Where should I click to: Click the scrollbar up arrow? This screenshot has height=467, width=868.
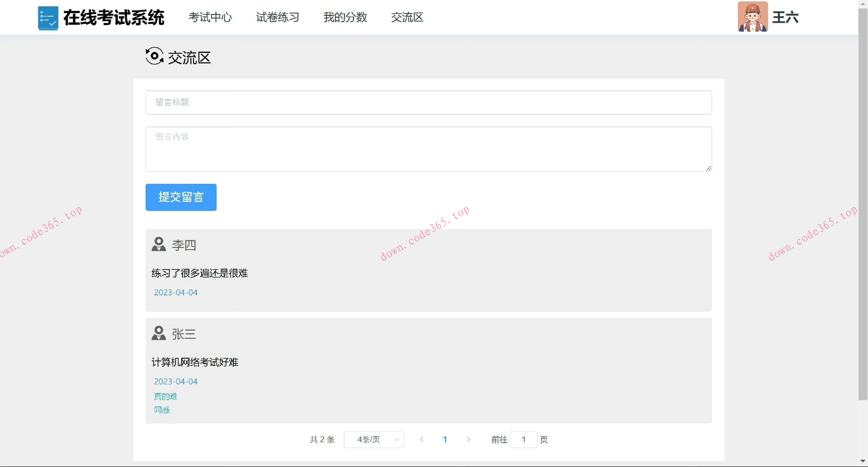(x=863, y=3)
